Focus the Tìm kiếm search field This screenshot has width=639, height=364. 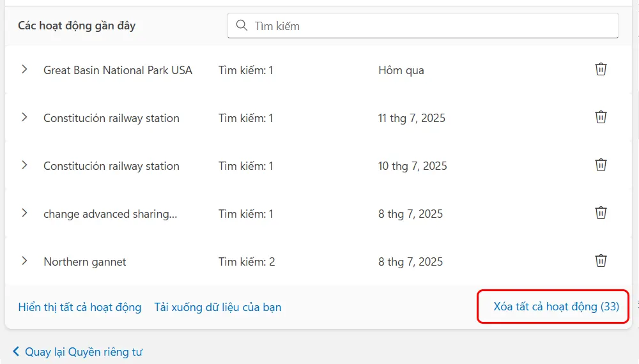click(428, 26)
